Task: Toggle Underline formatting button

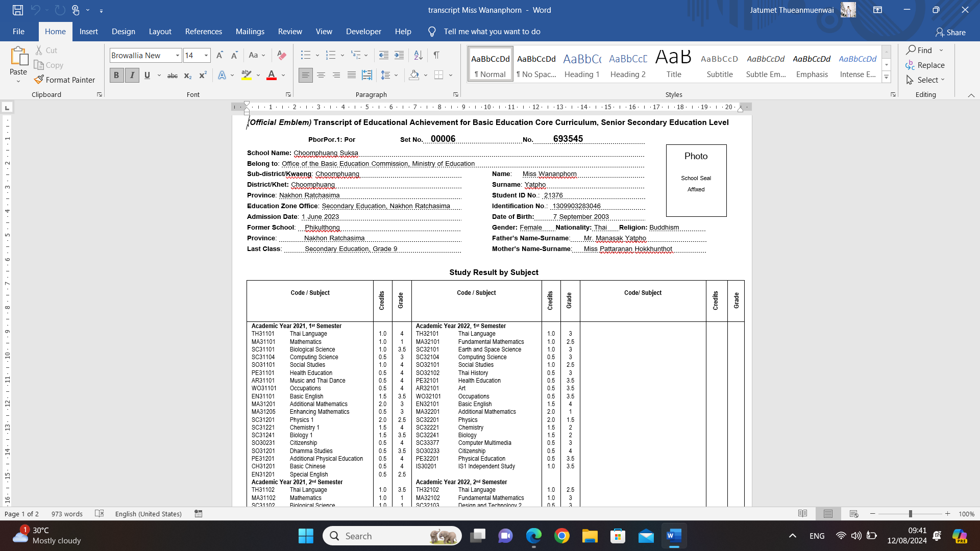Action: coord(147,76)
